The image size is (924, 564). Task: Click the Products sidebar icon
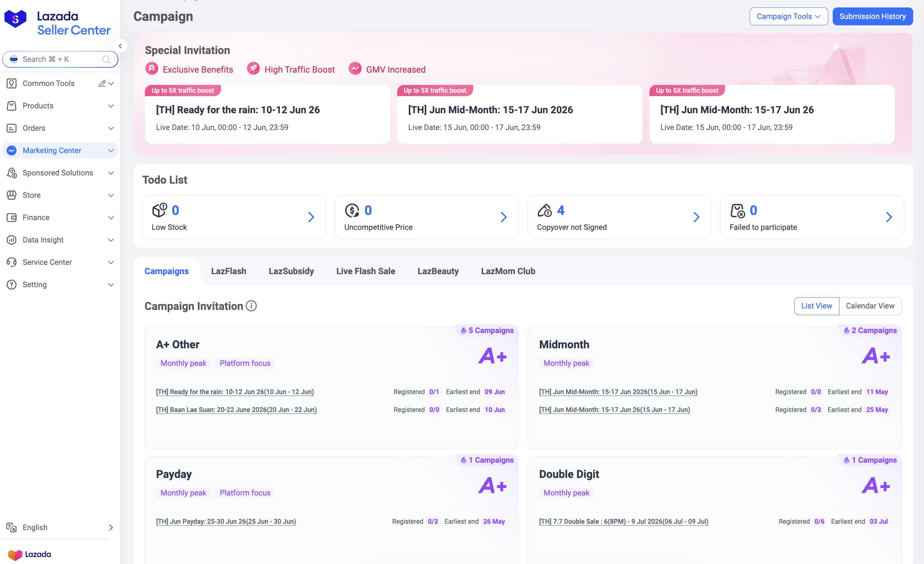tap(12, 106)
